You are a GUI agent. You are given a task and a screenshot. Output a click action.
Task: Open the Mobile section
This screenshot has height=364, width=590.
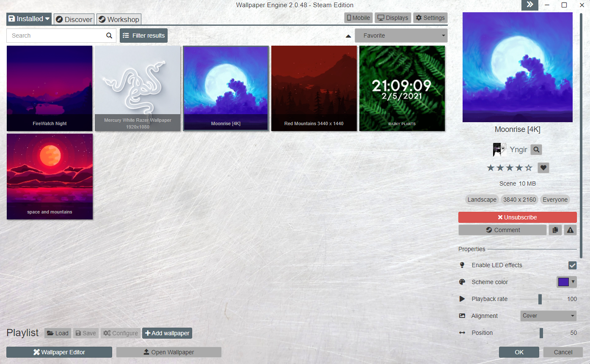point(358,18)
